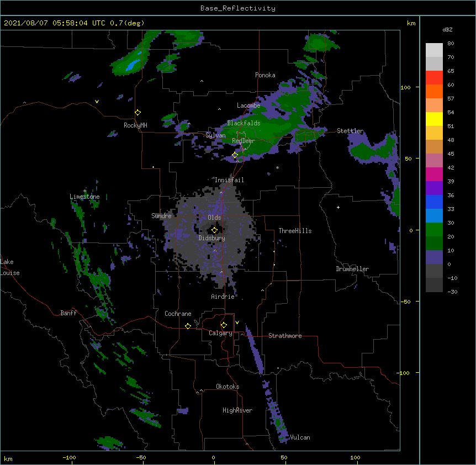Select the magenta swatch in dBZ legend
The height and width of the screenshot is (465, 476).
434,174
